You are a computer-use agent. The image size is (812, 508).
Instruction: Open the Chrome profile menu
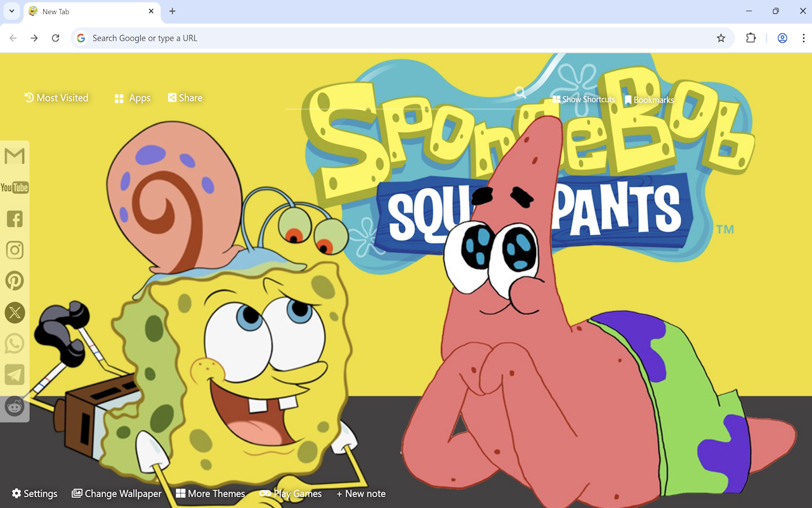tap(782, 38)
